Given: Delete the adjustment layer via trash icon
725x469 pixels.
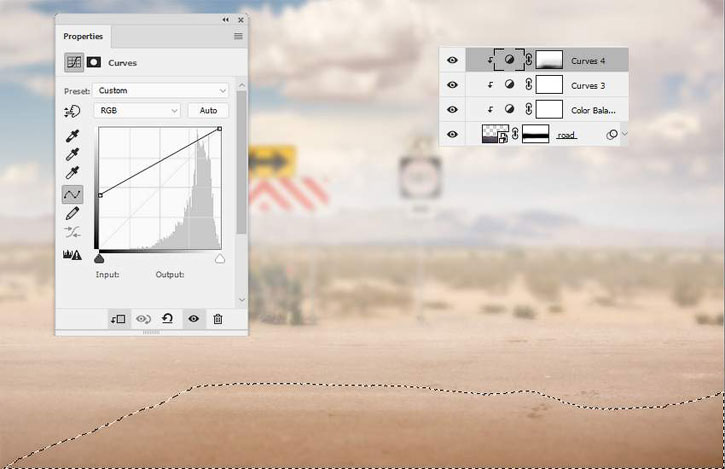Looking at the screenshot, I should coord(218,319).
